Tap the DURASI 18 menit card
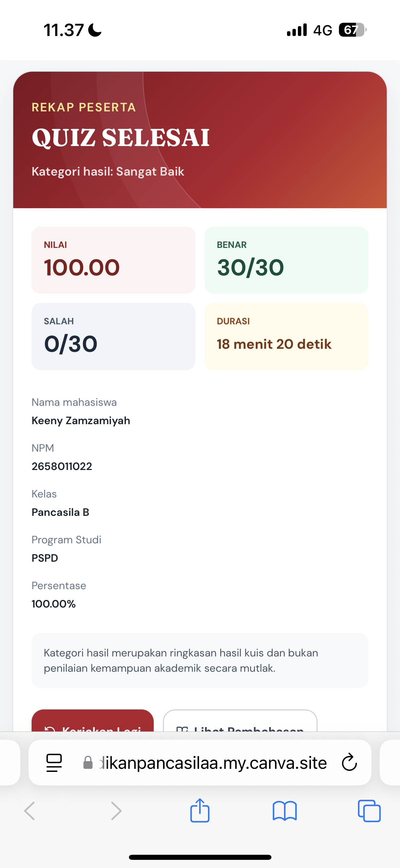400x868 pixels. coord(286,337)
